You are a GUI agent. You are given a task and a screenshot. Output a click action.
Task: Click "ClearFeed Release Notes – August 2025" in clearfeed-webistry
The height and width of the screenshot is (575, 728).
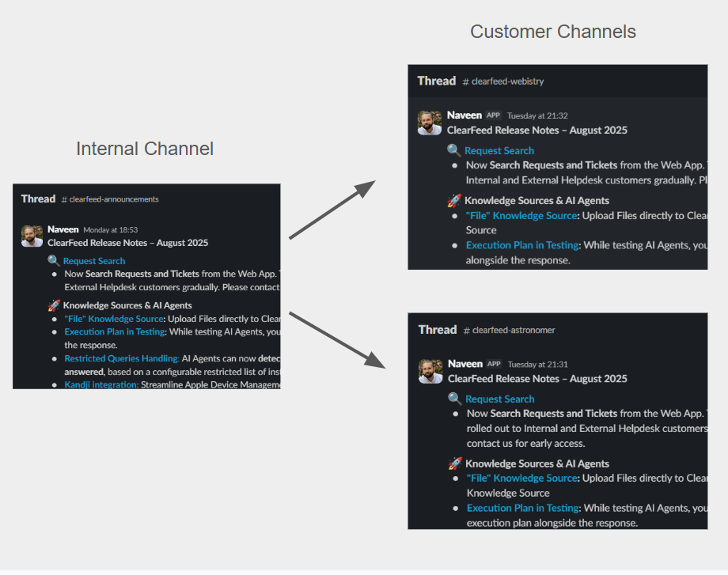pyautogui.click(x=537, y=131)
